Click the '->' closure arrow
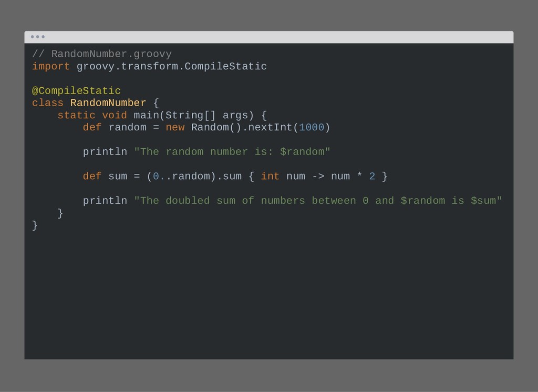 coord(318,177)
